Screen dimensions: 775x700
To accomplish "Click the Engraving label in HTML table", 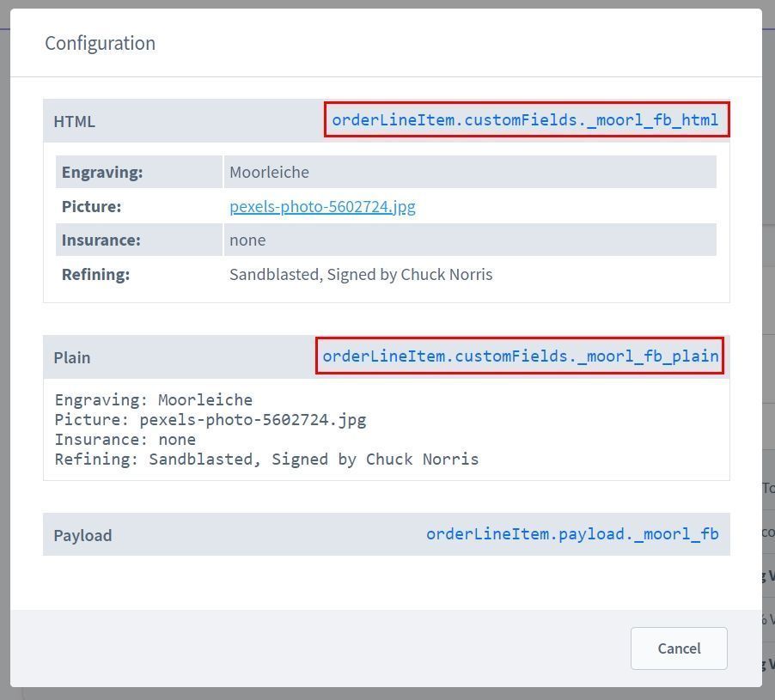I will click(102, 172).
